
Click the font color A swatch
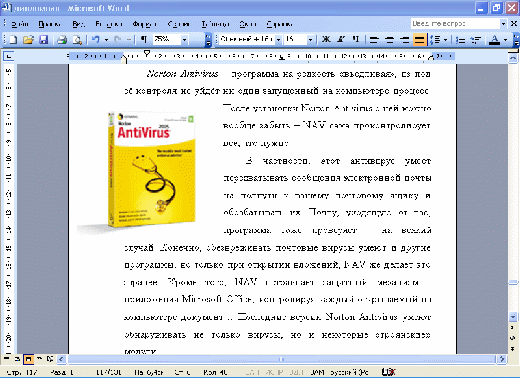click(495, 40)
